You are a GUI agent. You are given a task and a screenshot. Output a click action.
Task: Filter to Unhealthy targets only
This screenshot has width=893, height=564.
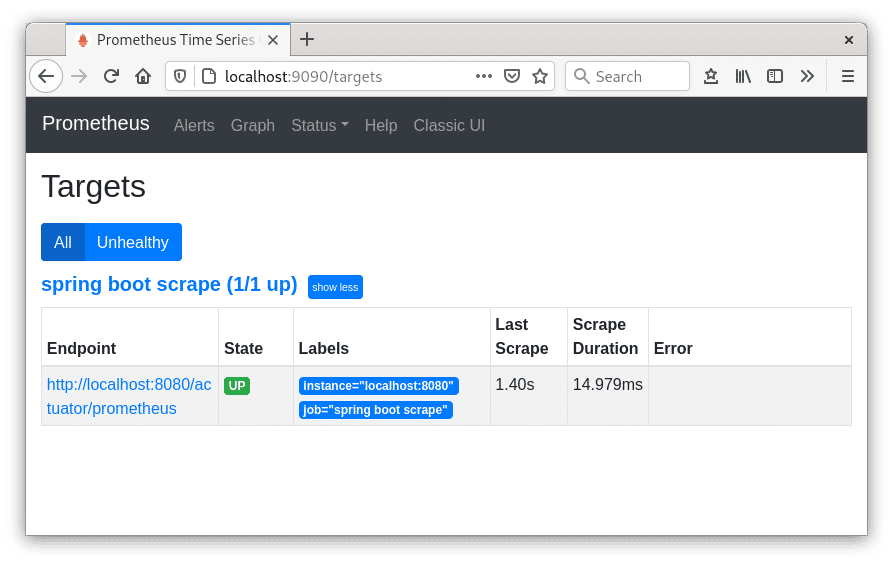click(133, 242)
